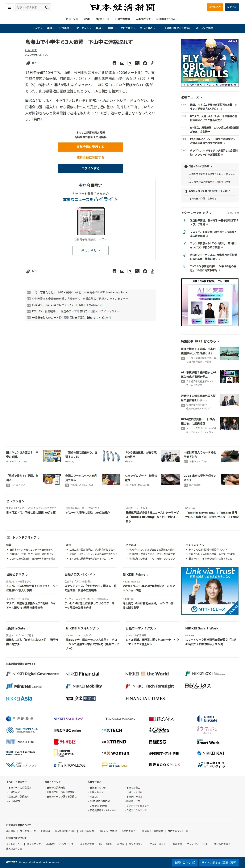245x868 pixels.
Task: Open the hamburger menu icon
Action: click(10, 7)
